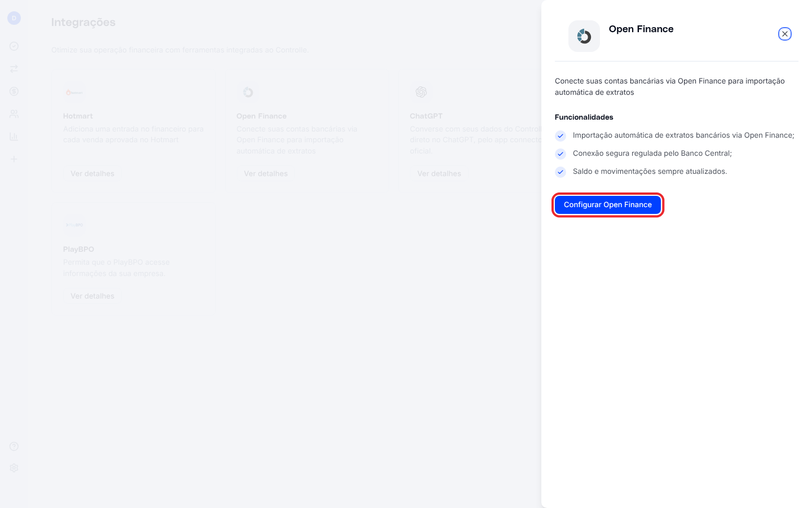Click the user avatar in the sidebar
The image size is (812, 508).
point(14,18)
